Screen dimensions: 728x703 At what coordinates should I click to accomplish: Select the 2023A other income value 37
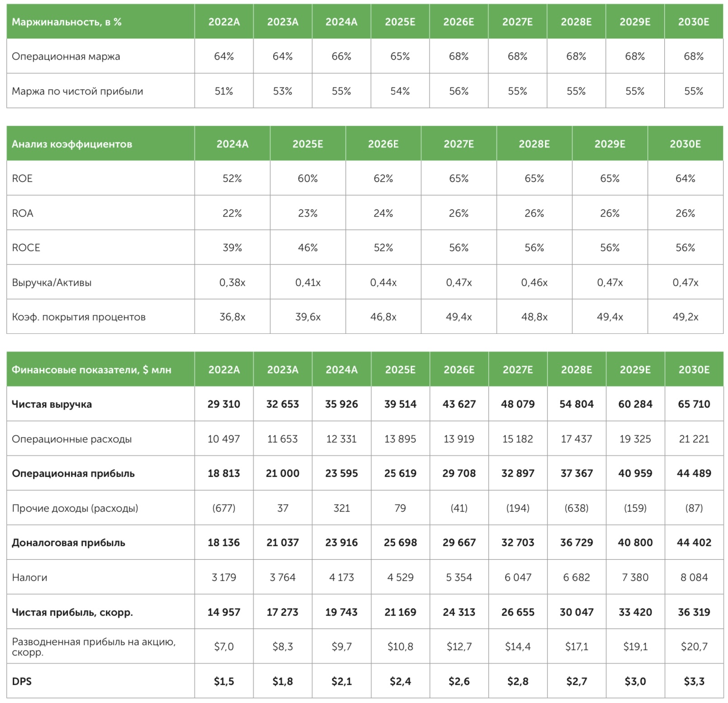(x=283, y=508)
